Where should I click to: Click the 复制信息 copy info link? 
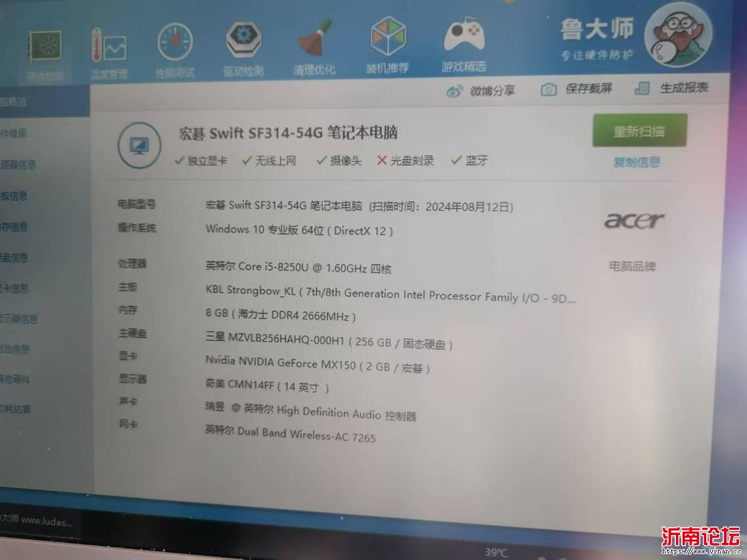click(x=637, y=162)
